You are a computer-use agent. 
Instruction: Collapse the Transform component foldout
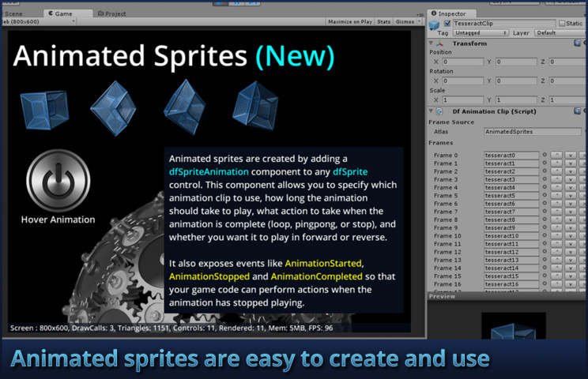[431, 43]
